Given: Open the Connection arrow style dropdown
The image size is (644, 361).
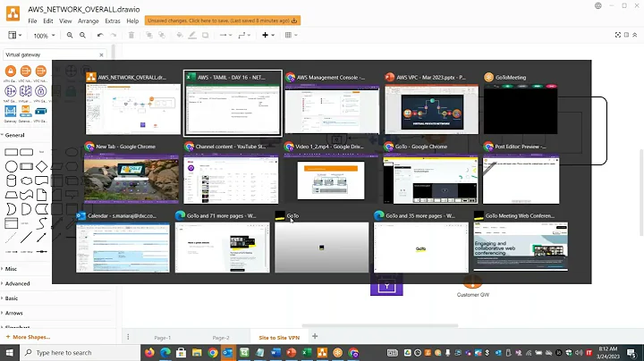Looking at the screenshot, I should [225, 35].
